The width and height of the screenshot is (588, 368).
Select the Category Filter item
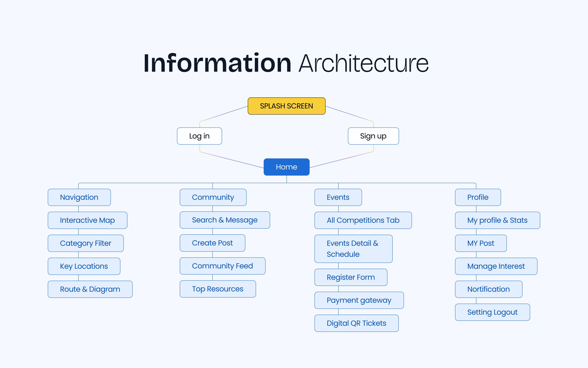[86, 243]
